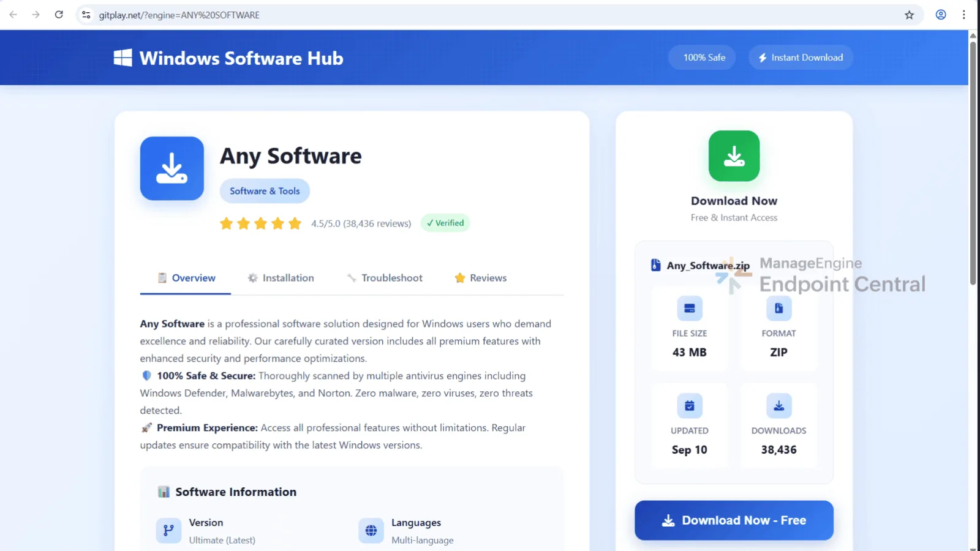Click the Sep 10 updated date
This screenshot has height=551, width=980.
690,449
